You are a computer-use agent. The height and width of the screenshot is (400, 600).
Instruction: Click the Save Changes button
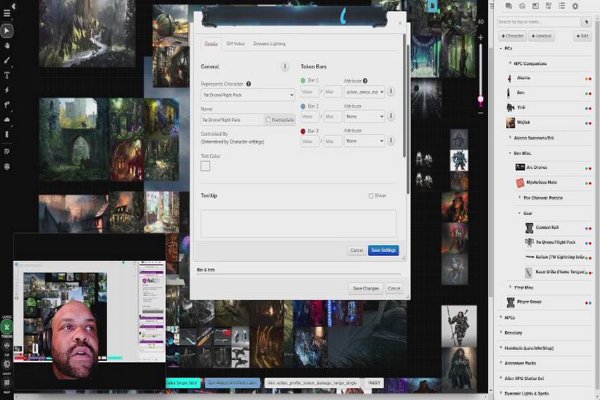pyautogui.click(x=365, y=288)
